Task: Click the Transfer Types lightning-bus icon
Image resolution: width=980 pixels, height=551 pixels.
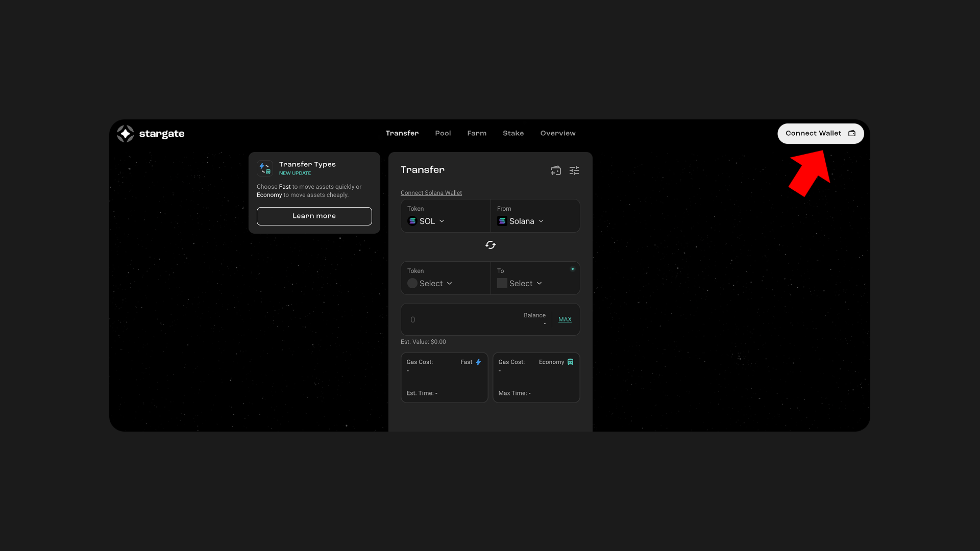Action: point(265,168)
